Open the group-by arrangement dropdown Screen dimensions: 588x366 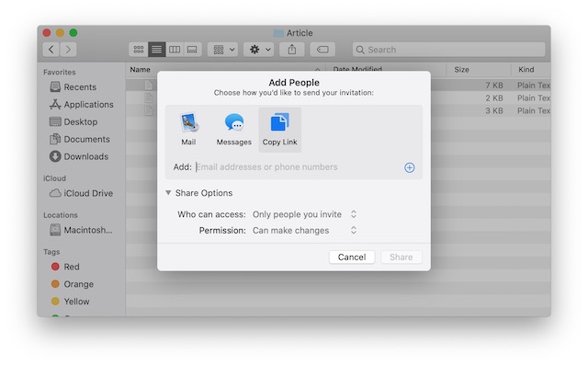[x=223, y=49]
